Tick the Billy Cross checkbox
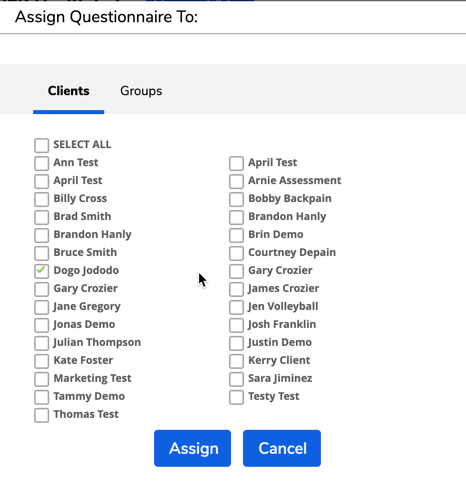466x486 pixels. click(x=41, y=199)
